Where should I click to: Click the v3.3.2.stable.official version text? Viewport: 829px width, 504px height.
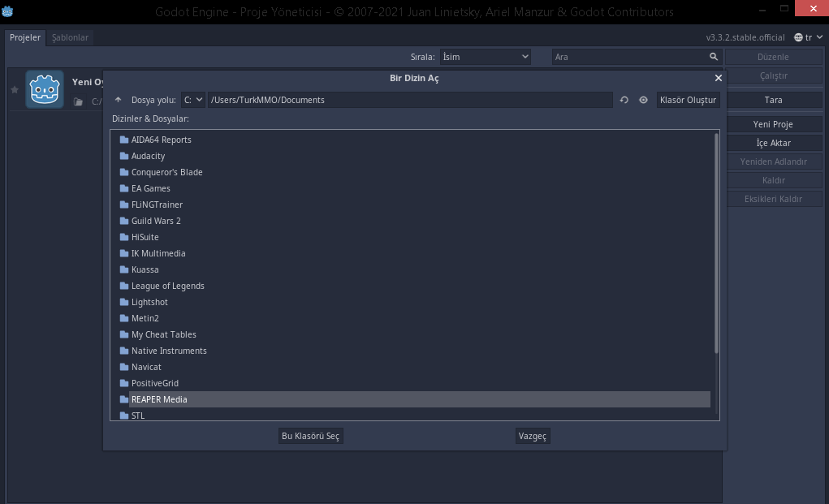(745, 37)
